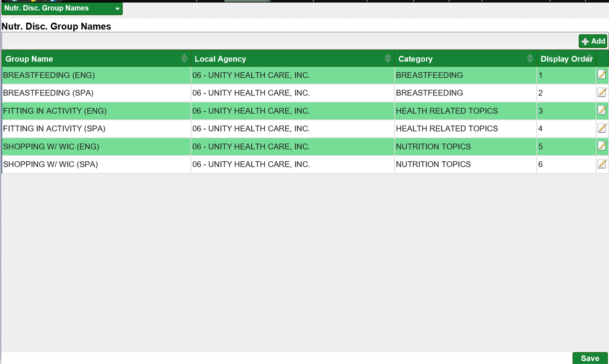Click edit icon for BREASTFEEDING (SPA)
Image resolution: width=609 pixels, height=364 pixels.
[602, 92]
